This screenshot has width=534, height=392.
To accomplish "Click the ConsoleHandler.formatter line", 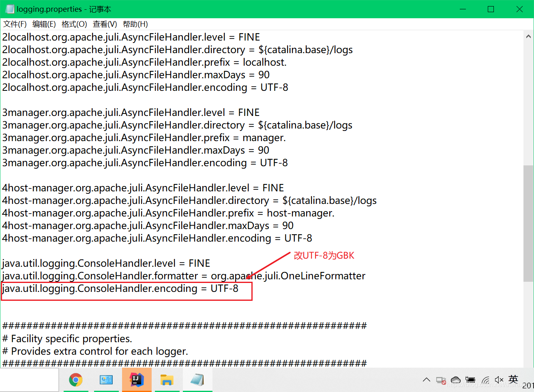I will [184, 276].
